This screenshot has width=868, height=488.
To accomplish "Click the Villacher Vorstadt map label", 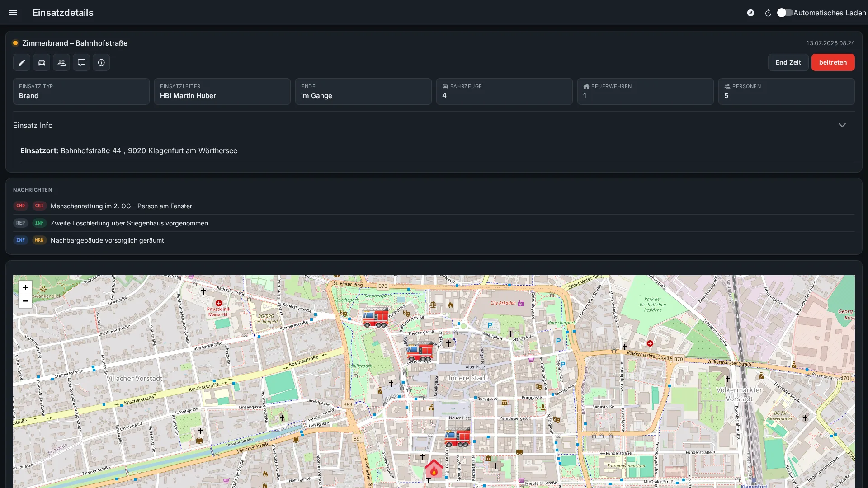I will [134, 379].
